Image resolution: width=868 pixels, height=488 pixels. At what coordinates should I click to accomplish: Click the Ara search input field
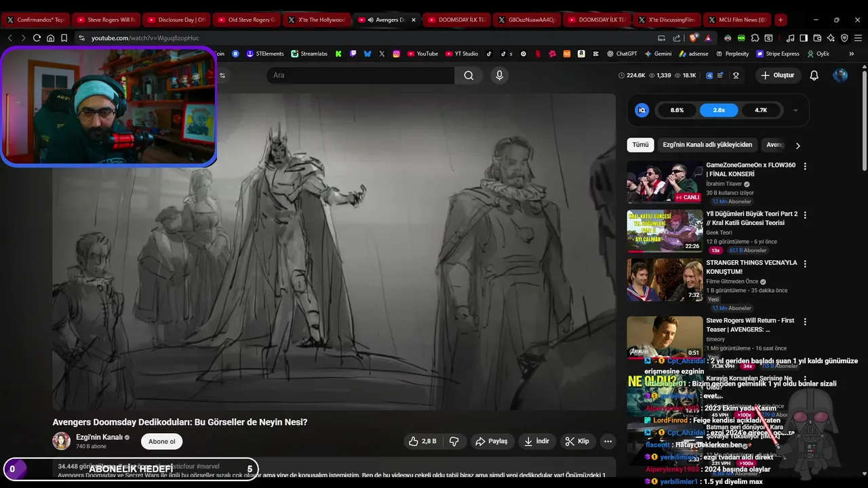pyautogui.click(x=360, y=75)
